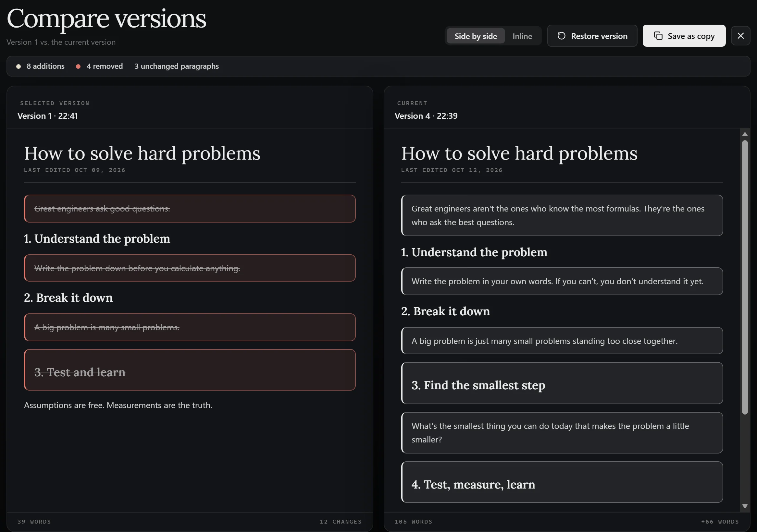The width and height of the screenshot is (757, 532).
Task: Click '105 WORDS' footer label
Action: pyautogui.click(x=414, y=522)
